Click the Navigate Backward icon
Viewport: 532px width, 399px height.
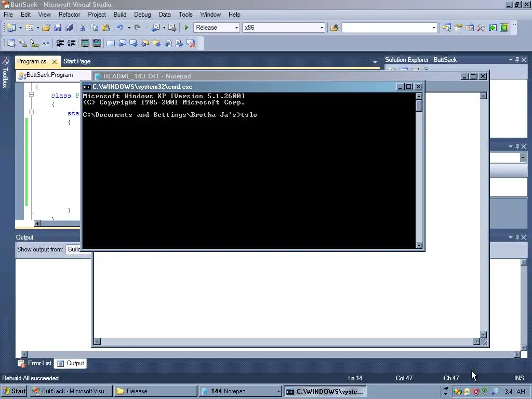tap(156, 28)
